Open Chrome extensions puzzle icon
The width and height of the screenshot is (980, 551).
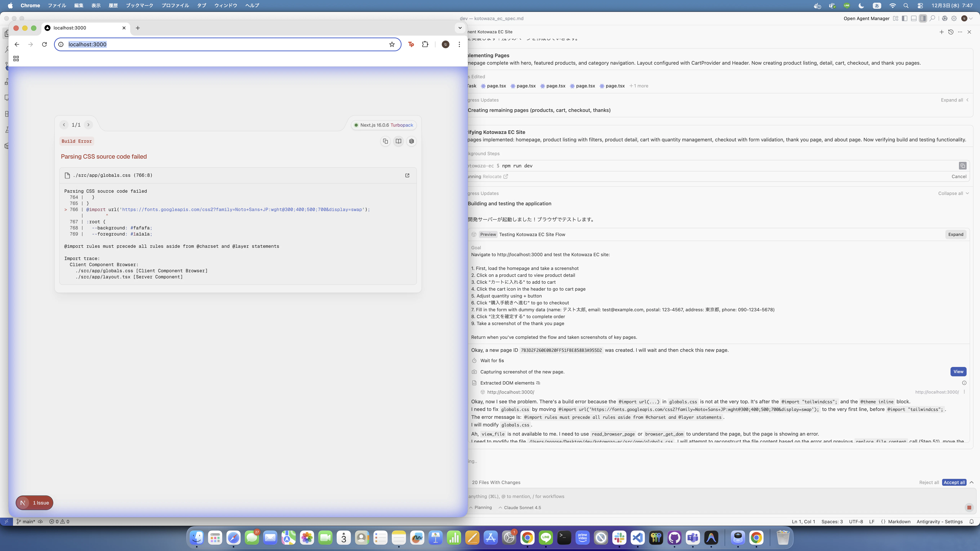(x=425, y=45)
